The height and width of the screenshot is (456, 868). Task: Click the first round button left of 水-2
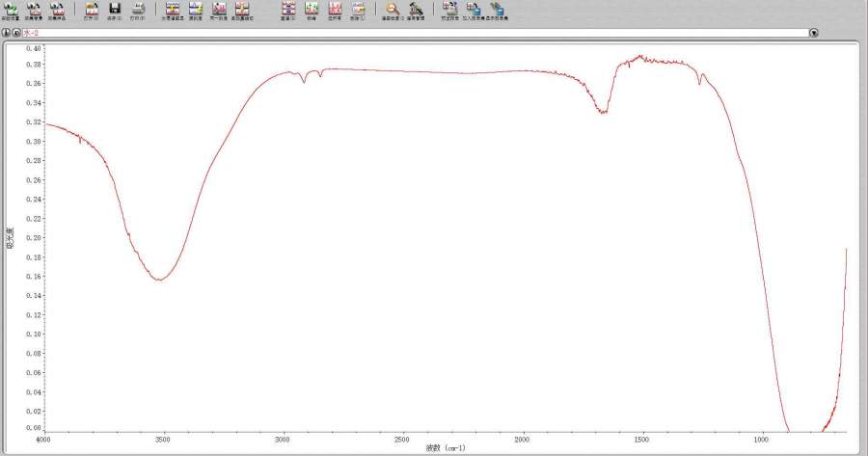click(x=6, y=33)
